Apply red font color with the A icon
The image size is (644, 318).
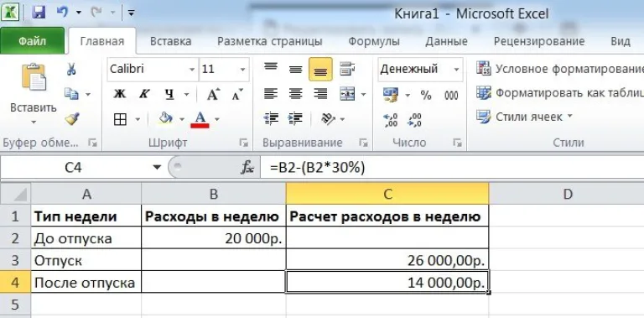pyautogui.click(x=200, y=119)
